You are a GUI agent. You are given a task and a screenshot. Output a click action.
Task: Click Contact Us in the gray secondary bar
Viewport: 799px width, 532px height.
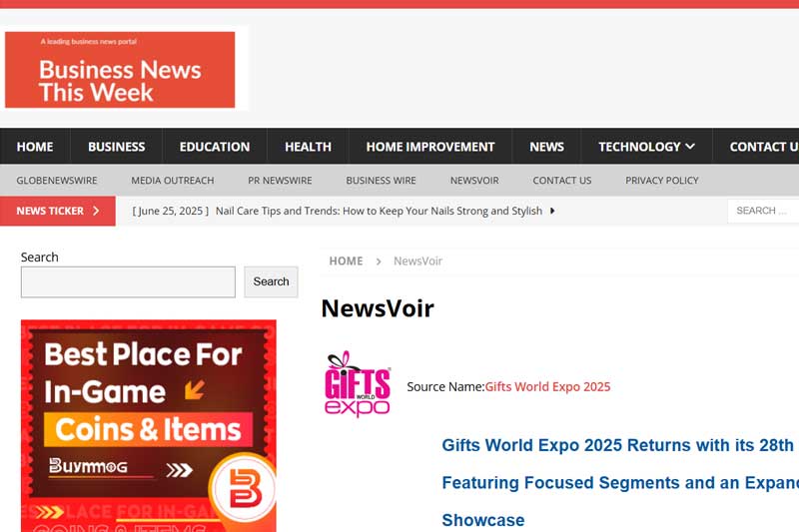[562, 181]
